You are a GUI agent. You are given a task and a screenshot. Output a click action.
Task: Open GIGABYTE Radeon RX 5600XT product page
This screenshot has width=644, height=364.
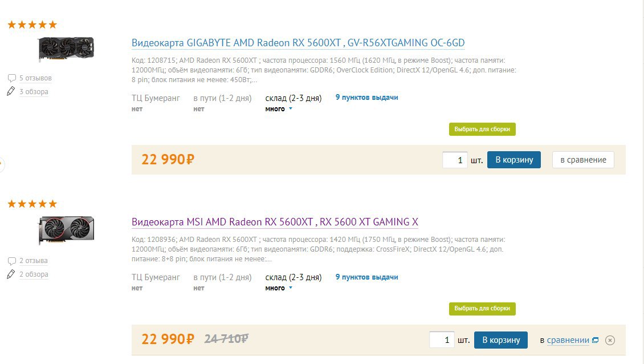(298, 43)
